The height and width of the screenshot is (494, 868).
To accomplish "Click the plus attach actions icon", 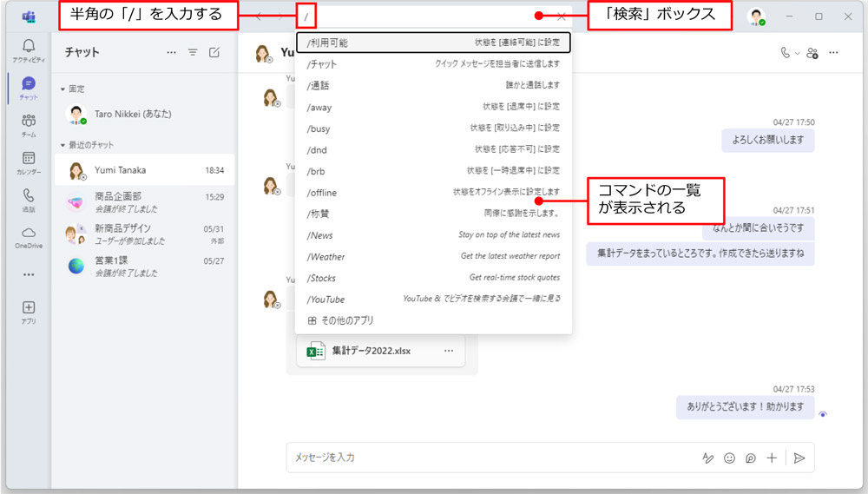I will coord(772,458).
